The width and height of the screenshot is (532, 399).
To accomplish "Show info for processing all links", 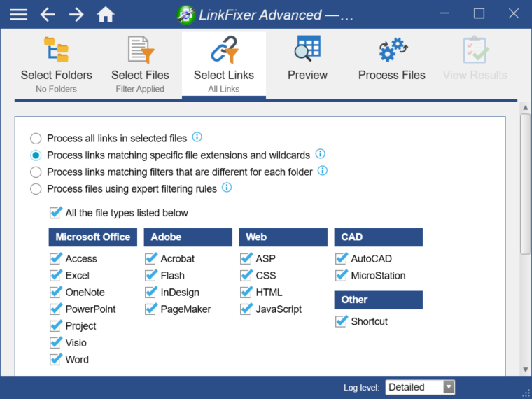I will 197,137.
